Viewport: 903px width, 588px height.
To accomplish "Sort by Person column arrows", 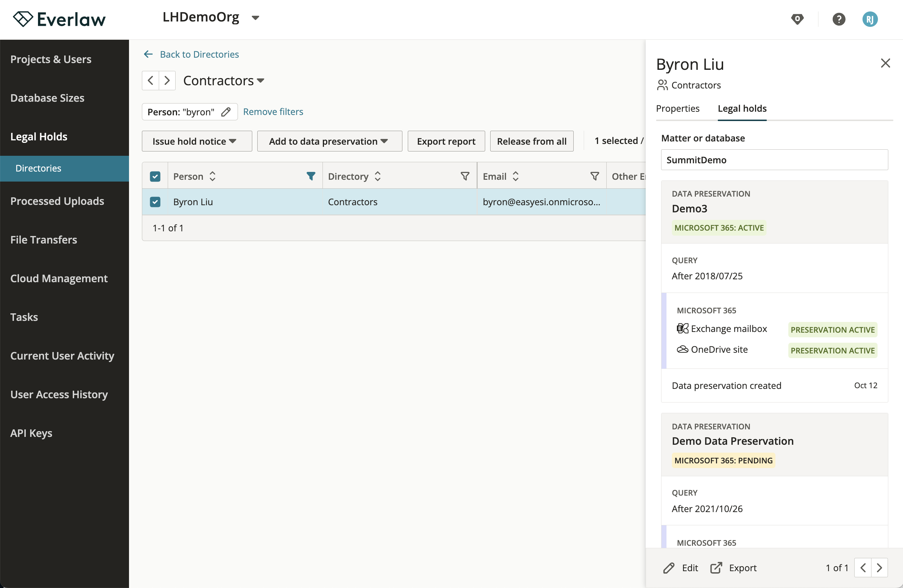I will (x=212, y=176).
